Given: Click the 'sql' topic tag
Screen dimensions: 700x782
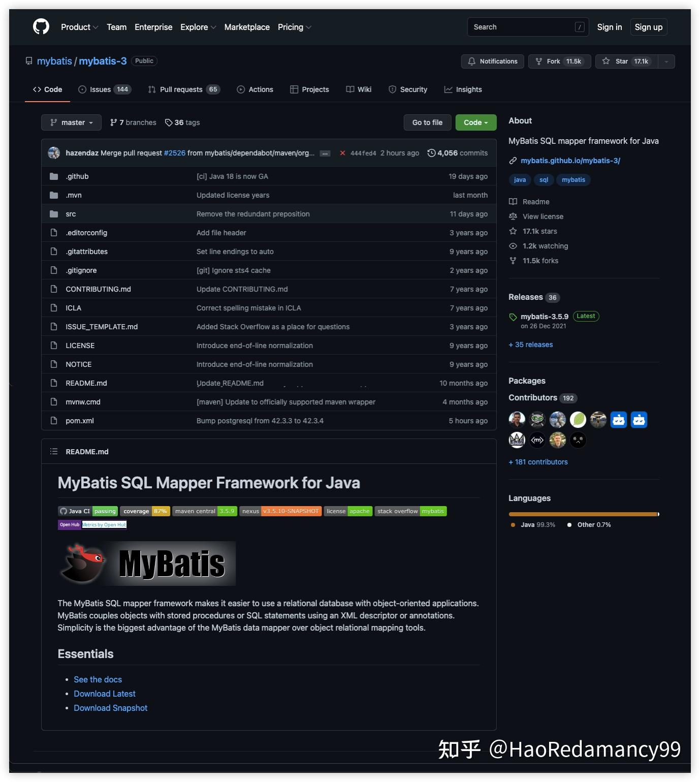Looking at the screenshot, I should coord(544,180).
